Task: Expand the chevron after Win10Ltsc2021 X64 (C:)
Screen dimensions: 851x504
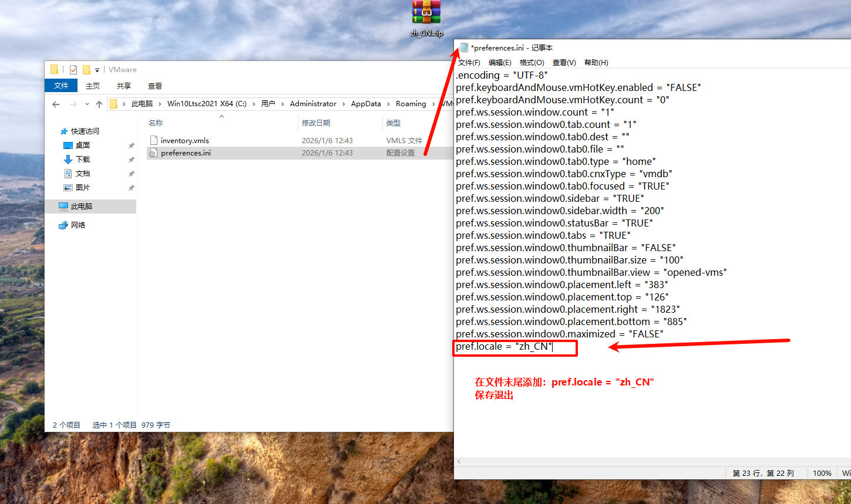Action: (x=254, y=104)
